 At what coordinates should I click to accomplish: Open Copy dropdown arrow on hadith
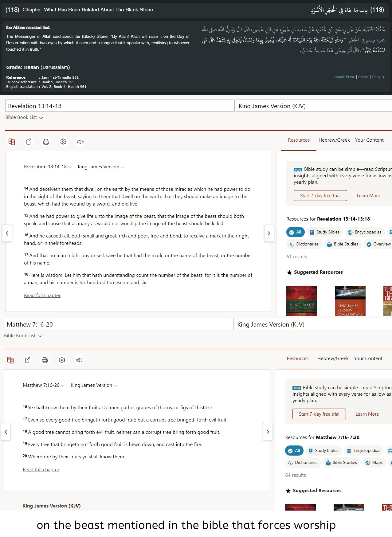[383, 77]
